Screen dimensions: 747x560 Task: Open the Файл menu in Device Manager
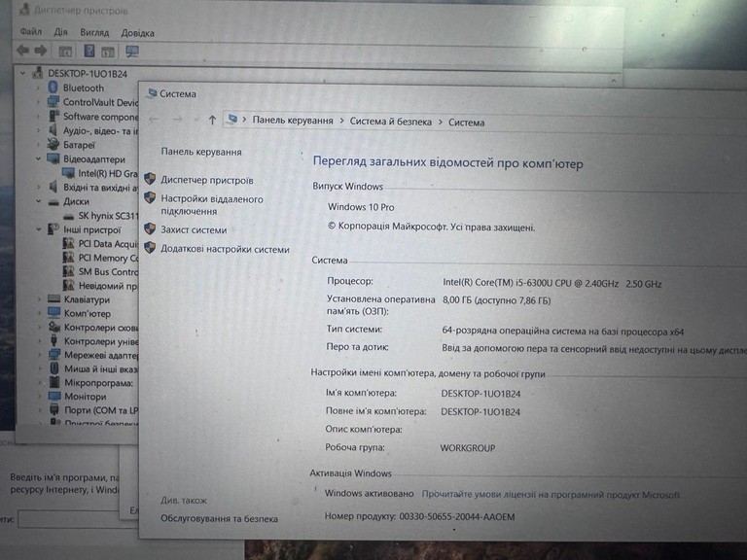point(31,32)
